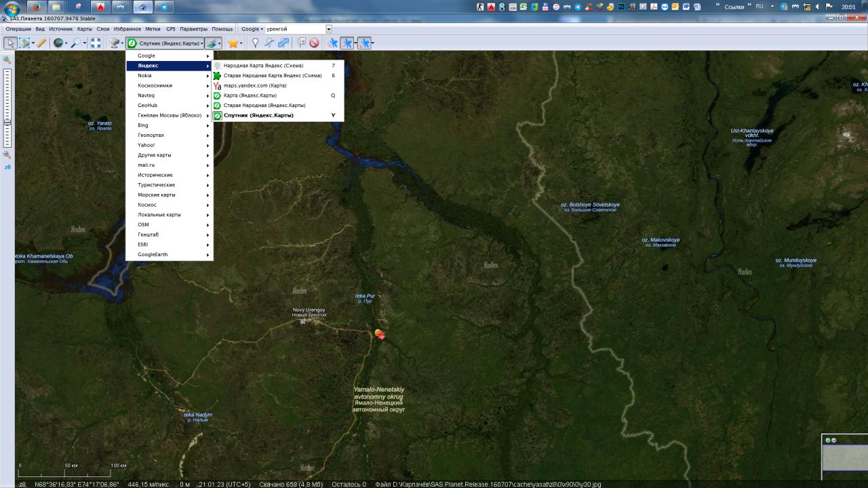Select Карта (Яндекс.Карты) map
The height and width of the screenshot is (488, 868).
(x=278, y=96)
